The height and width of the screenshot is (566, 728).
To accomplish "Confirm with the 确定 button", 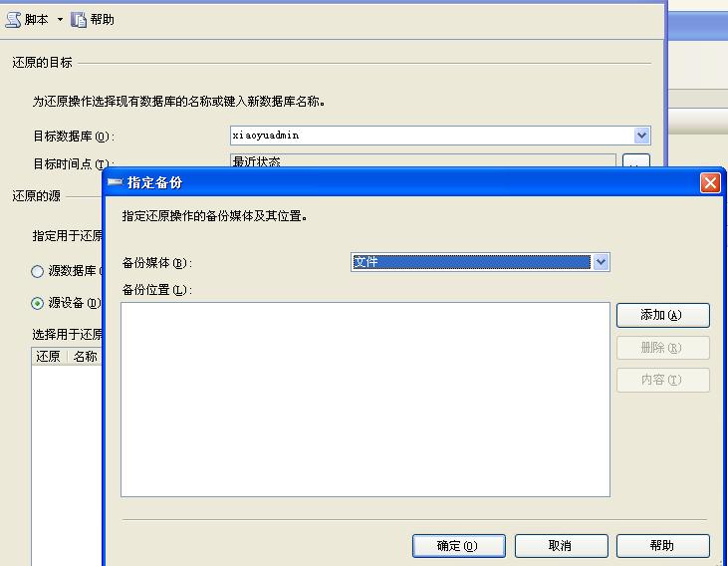I will tap(458, 546).
